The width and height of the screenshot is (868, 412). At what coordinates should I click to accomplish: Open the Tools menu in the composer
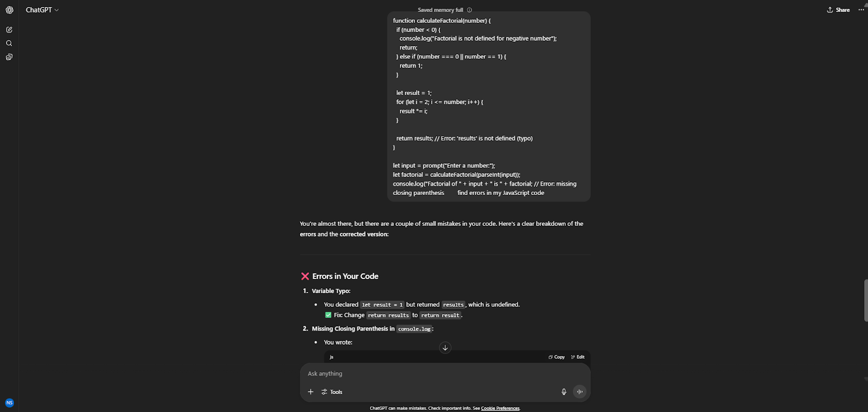tap(332, 392)
